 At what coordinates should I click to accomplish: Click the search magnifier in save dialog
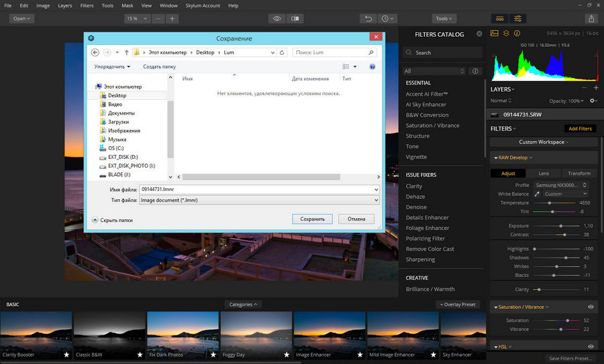coord(371,52)
